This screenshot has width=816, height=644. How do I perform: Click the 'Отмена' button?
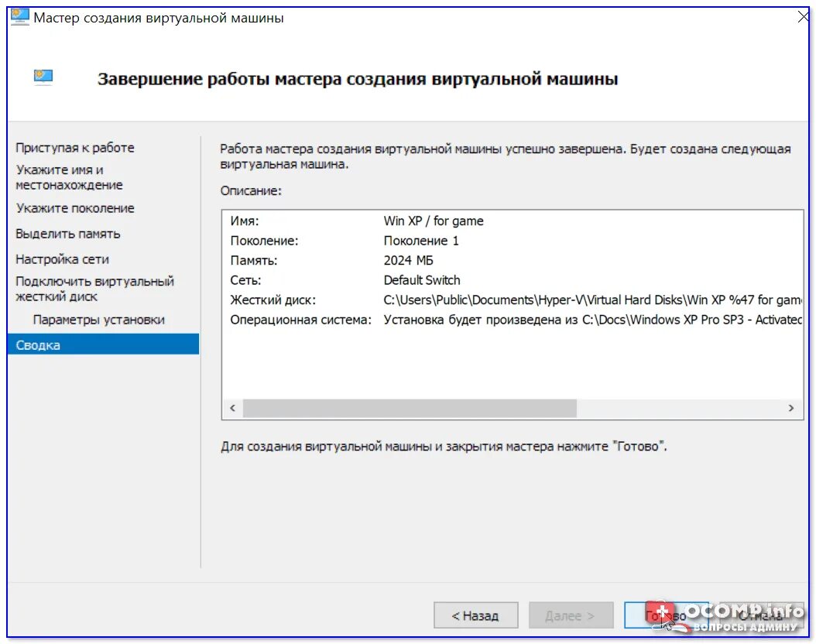click(761, 615)
